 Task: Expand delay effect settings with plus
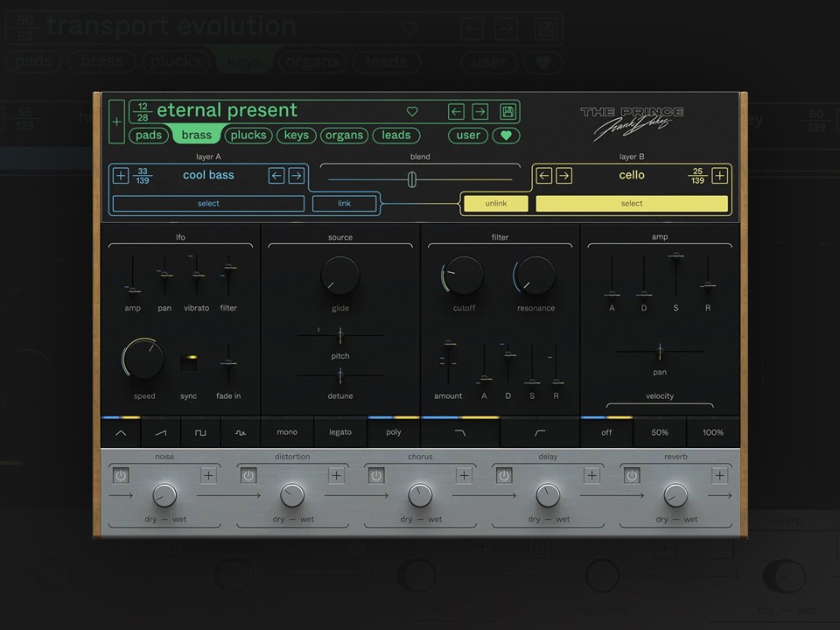[x=592, y=475]
